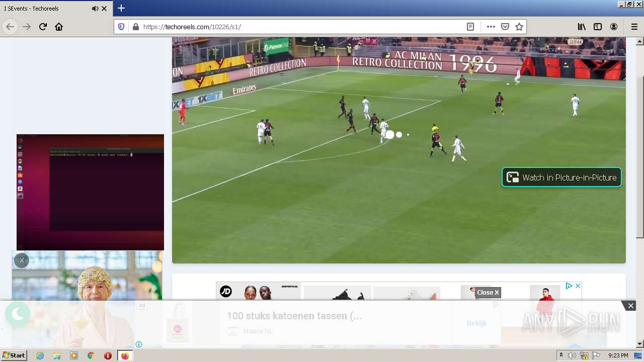View site security padlock information
This screenshot has width=644, height=362.
[135, 27]
